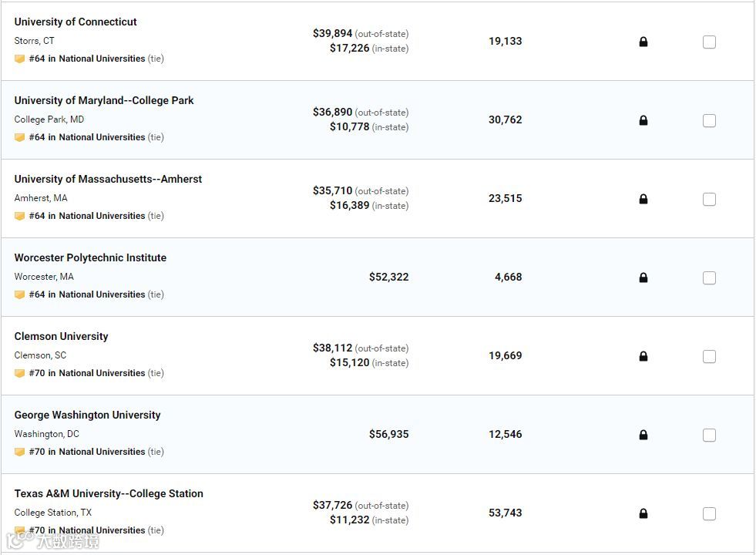Image resolution: width=756 pixels, height=555 pixels.
Task: Select the Worcester Polytechnic Institute checkbox
Action: pyautogui.click(x=709, y=278)
